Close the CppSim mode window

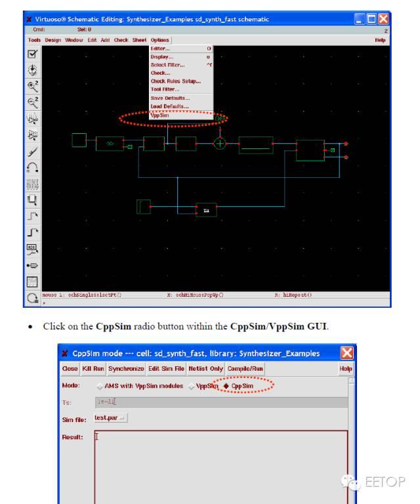point(347,353)
